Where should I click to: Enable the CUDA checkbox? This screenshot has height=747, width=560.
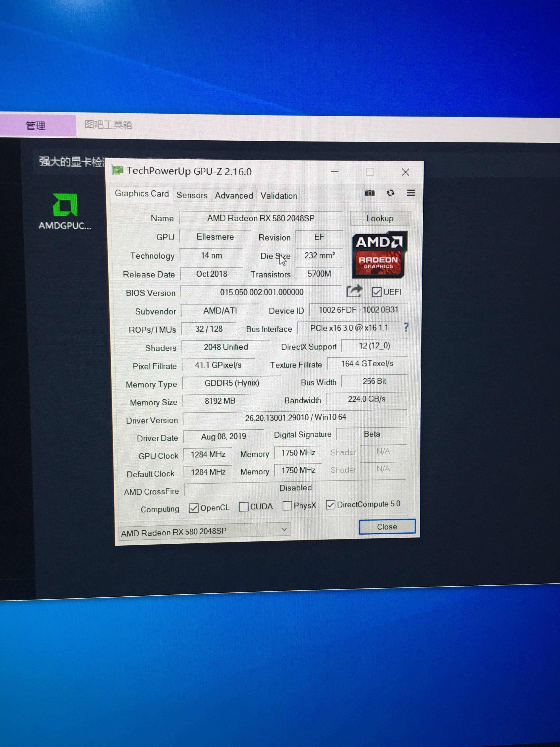click(243, 506)
